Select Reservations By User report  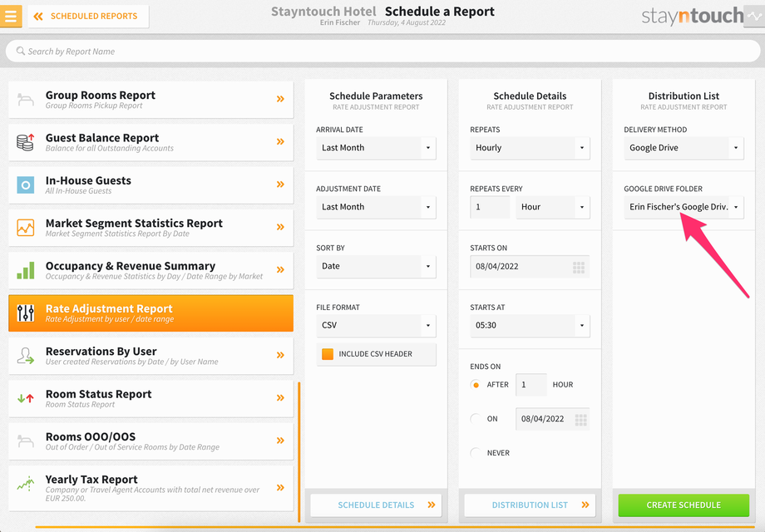point(151,356)
